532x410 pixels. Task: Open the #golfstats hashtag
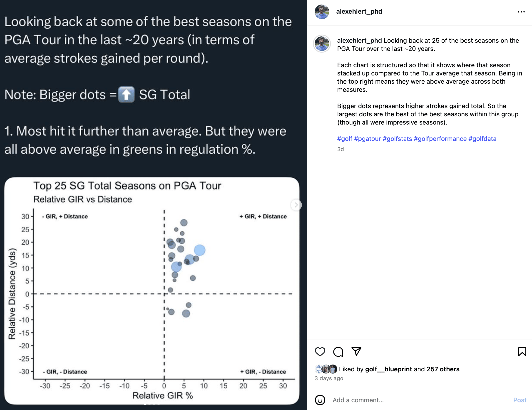(x=397, y=139)
